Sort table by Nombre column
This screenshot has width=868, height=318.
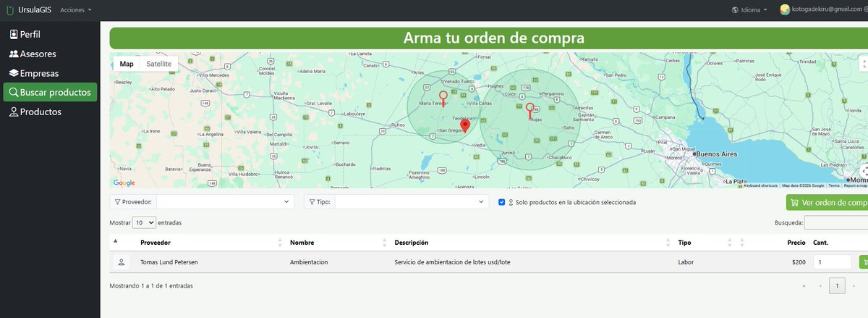pos(336,243)
